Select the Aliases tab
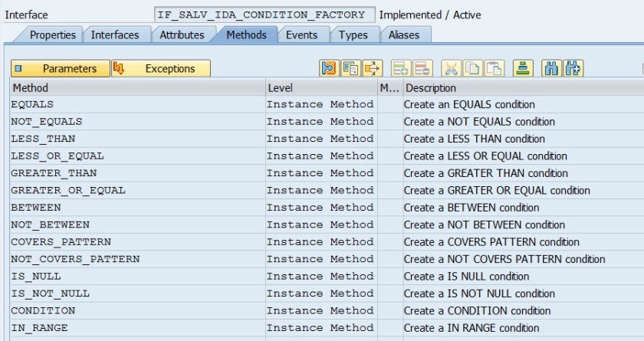This screenshot has height=341, width=644. click(403, 34)
